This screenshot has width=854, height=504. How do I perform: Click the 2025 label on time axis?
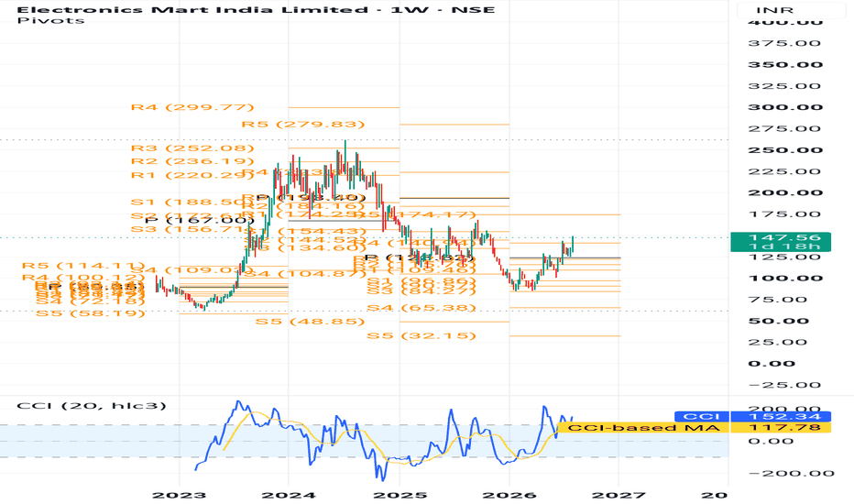(400, 495)
